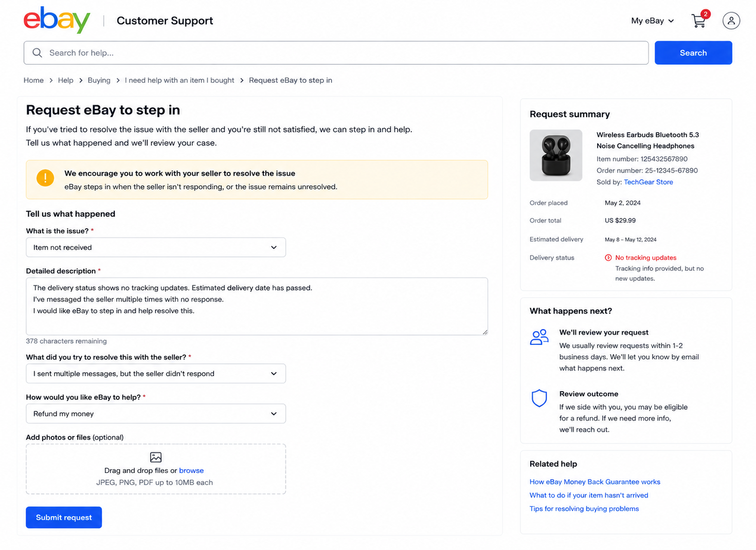Click the browse files link

pyautogui.click(x=191, y=470)
